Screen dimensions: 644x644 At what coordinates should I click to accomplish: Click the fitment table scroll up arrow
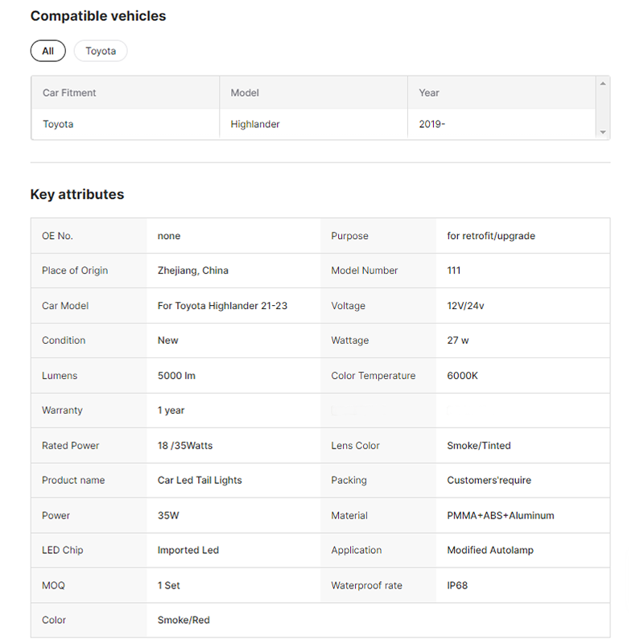[602, 84]
